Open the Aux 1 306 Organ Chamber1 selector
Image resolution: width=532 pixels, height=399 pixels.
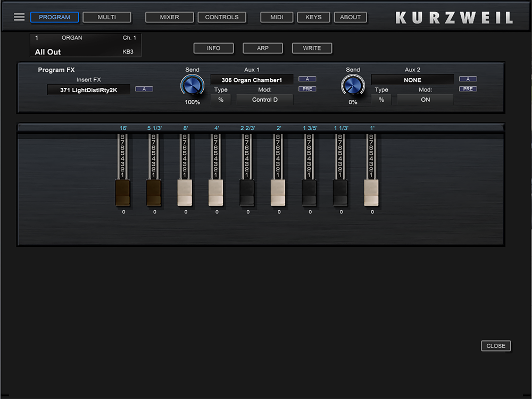(252, 80)
